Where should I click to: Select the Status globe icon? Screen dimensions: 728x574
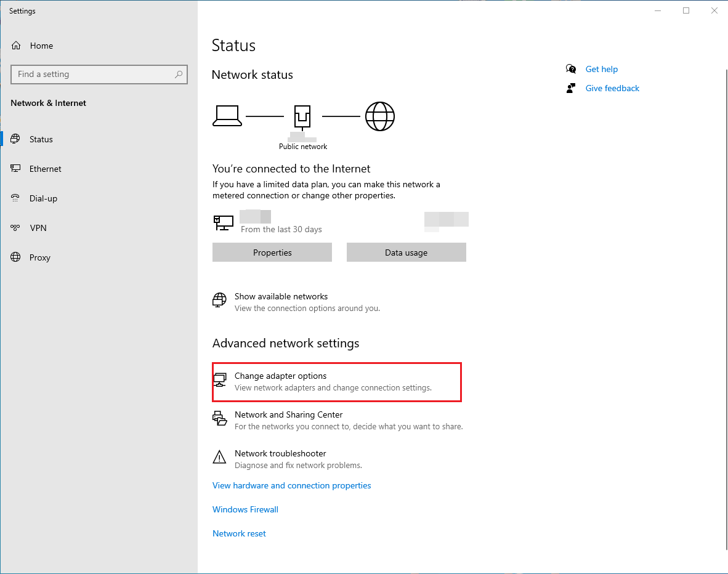tap(16, 139)
